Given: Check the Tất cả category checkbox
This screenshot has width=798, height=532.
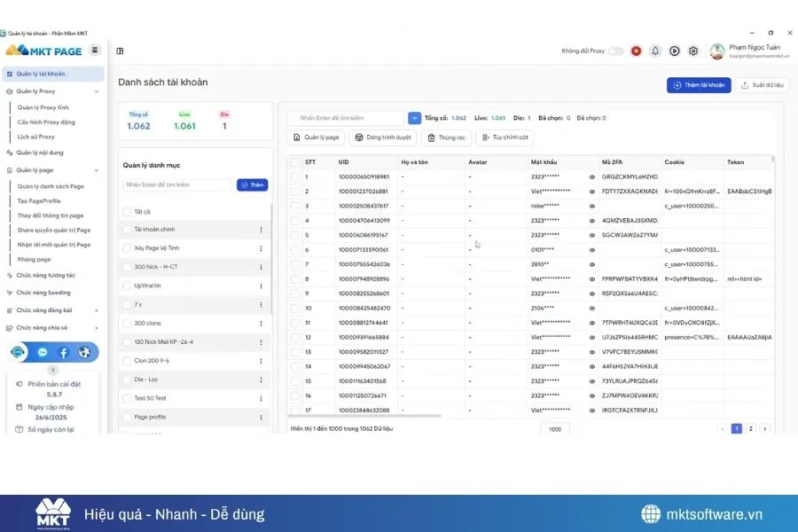Looking at the screenshot, I should [127, 212].
